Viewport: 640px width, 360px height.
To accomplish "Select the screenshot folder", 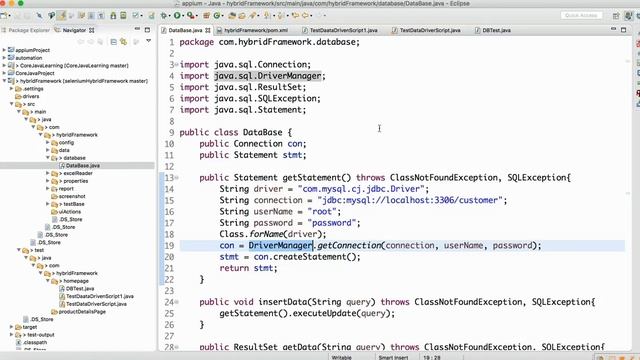I will click(x=72, y=196).
